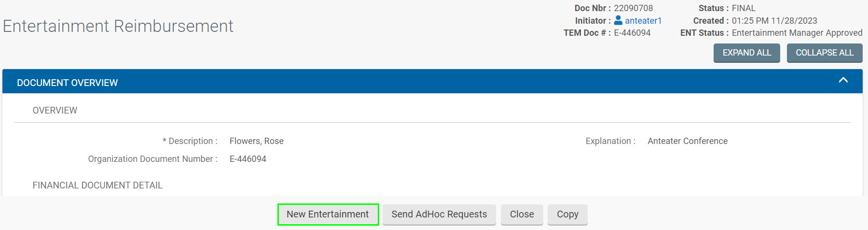This screenshot has width=868, height=230.
Task: Click the Created timestamp value
Action: (774, 21)
